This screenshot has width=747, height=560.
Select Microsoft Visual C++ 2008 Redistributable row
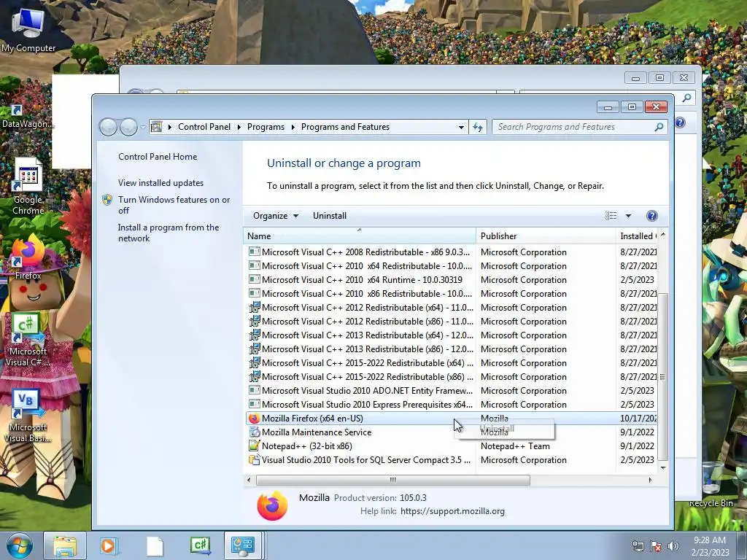click(x=451, y=252)
